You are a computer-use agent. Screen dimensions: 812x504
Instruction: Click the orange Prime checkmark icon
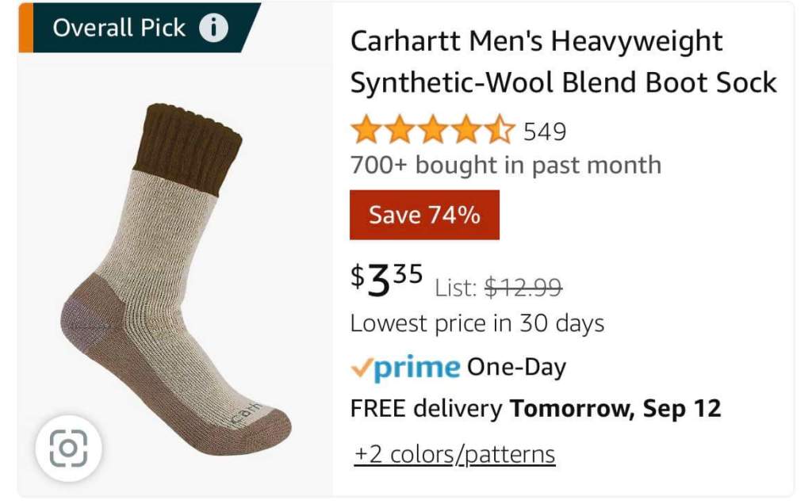point(361,368)
